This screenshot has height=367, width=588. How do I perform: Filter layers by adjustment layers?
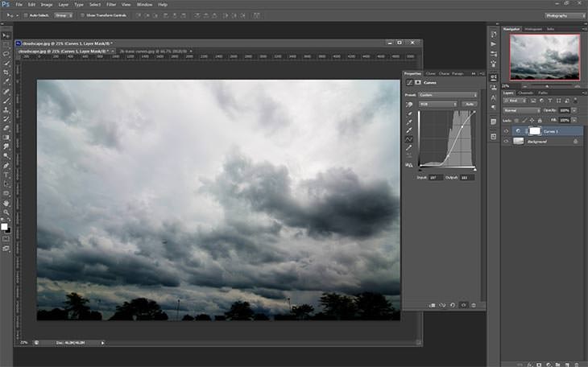point(541,101)
